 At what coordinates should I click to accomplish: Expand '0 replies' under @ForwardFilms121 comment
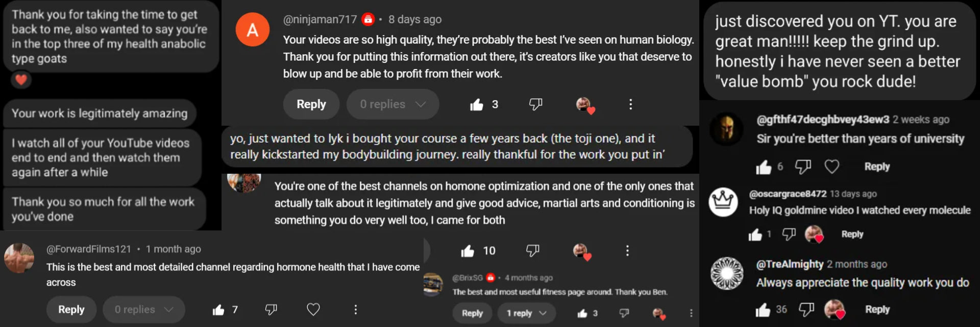pyautogui.click(x=143, y=310)
